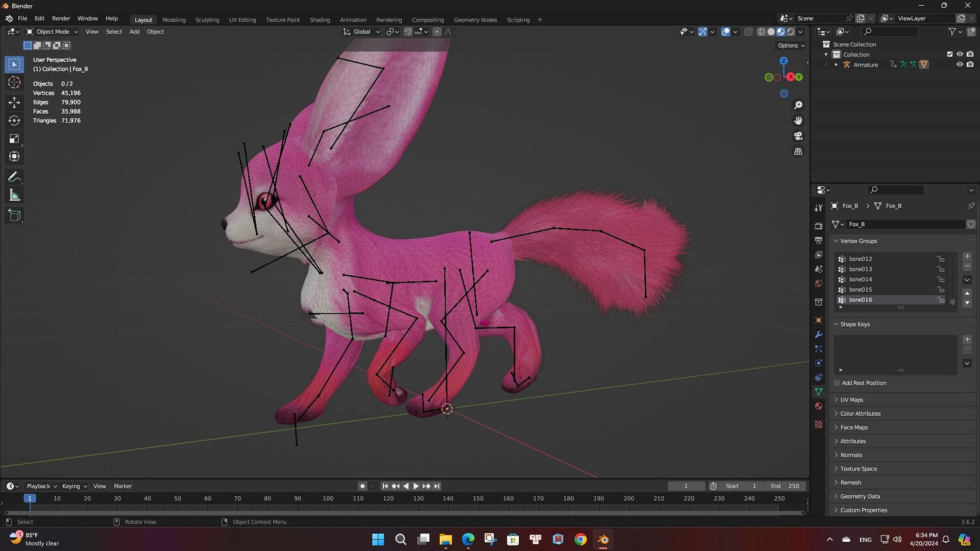This screenshot has height=551, width=980.
Task: Switch to the Sculpting workspace tab
Action: [x=207, y=20]
